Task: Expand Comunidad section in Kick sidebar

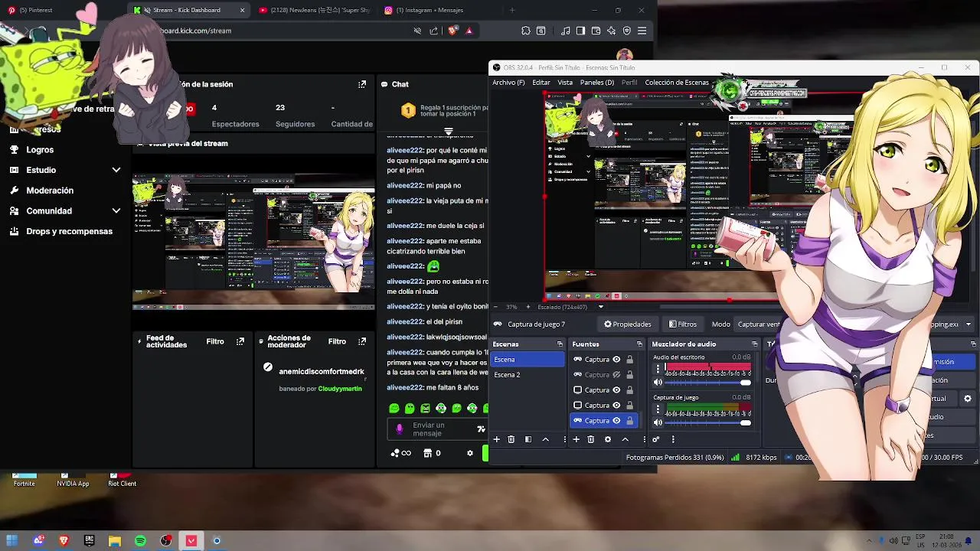Action: [116, 210]
